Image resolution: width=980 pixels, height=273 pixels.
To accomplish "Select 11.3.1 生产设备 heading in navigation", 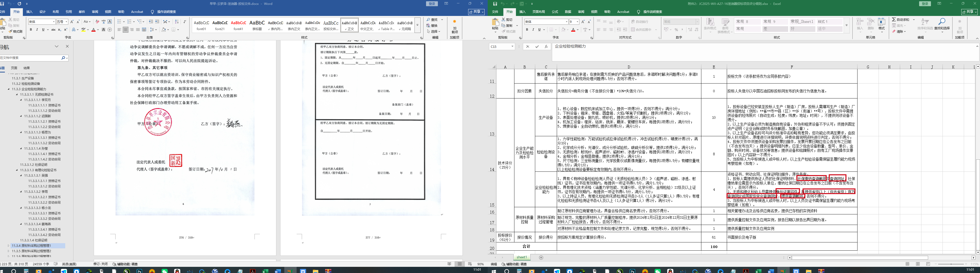I will point(23,78).
